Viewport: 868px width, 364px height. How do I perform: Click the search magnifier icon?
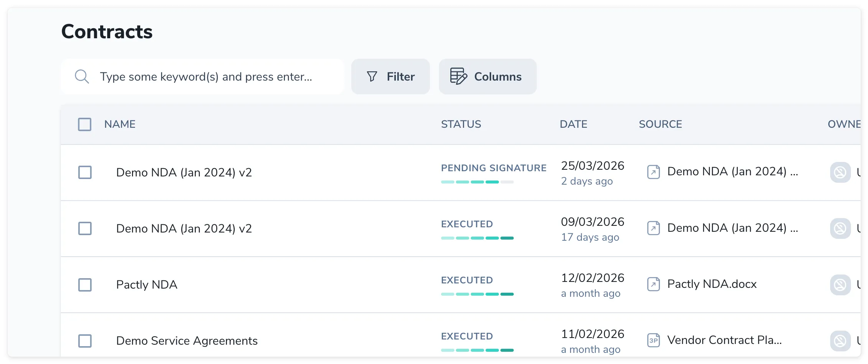point(82,77)
